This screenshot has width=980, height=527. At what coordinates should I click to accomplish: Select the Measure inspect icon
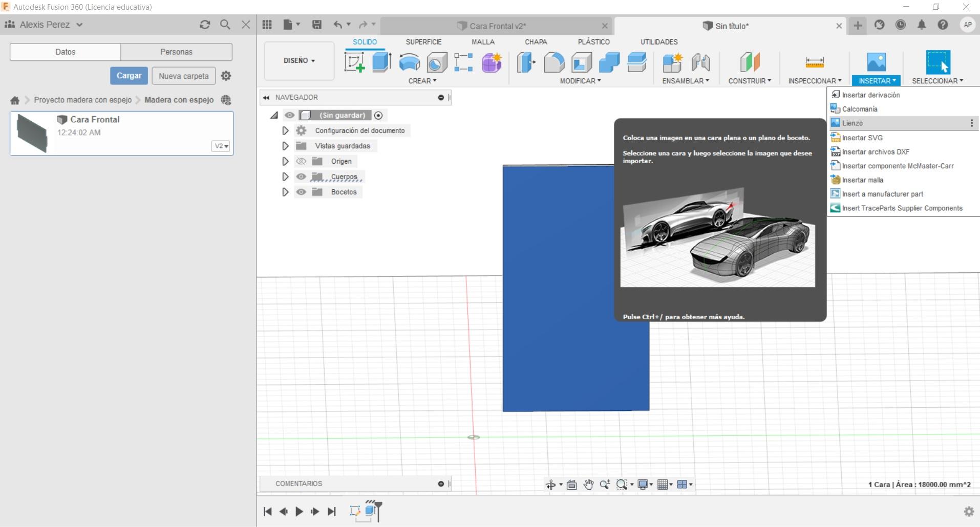coord(814,62)
